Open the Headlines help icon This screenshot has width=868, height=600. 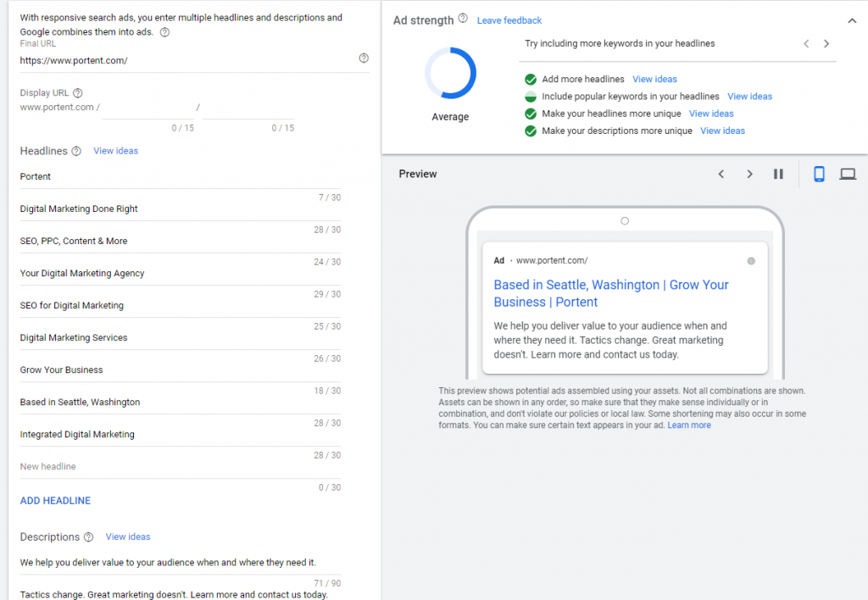pos(76,151)
